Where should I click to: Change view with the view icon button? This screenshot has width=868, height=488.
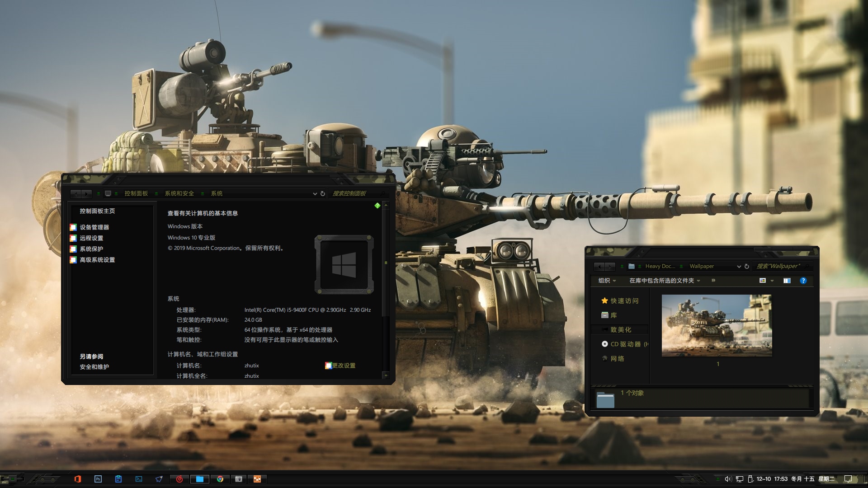coord(763,281)
